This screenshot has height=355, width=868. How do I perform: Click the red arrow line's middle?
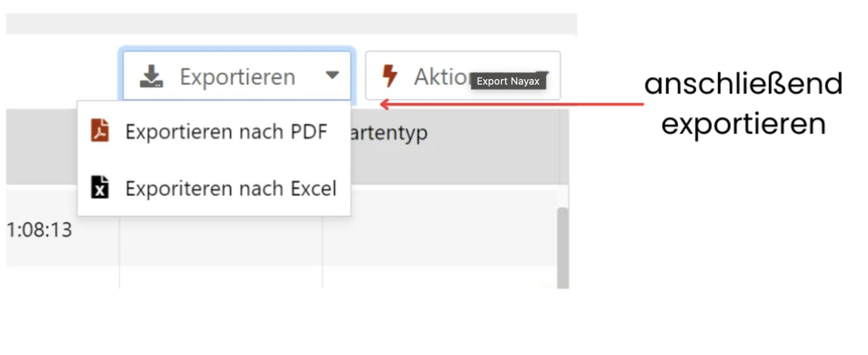512,104
